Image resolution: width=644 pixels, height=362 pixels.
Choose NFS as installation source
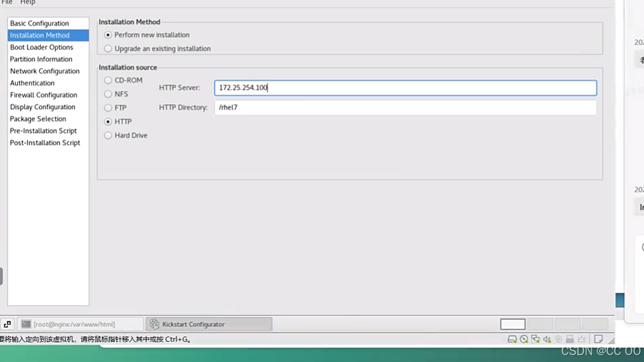click(x=117, y=94)
